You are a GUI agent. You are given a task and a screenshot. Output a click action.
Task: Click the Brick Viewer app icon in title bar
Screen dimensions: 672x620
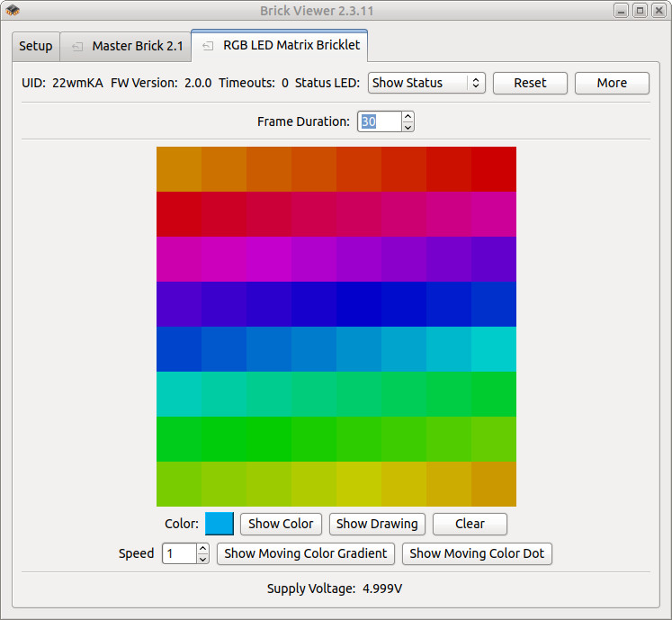pos(13,11)
